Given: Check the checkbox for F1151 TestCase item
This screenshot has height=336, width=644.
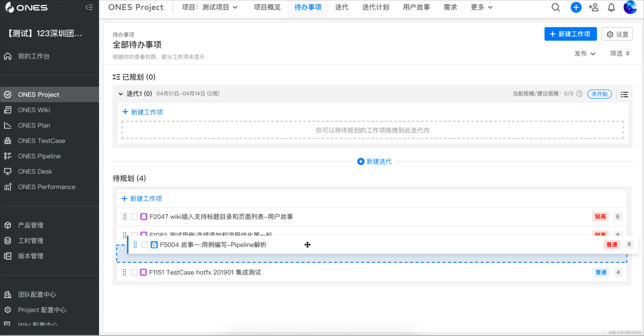Looking at the screenshot, I should pos(134,272).
